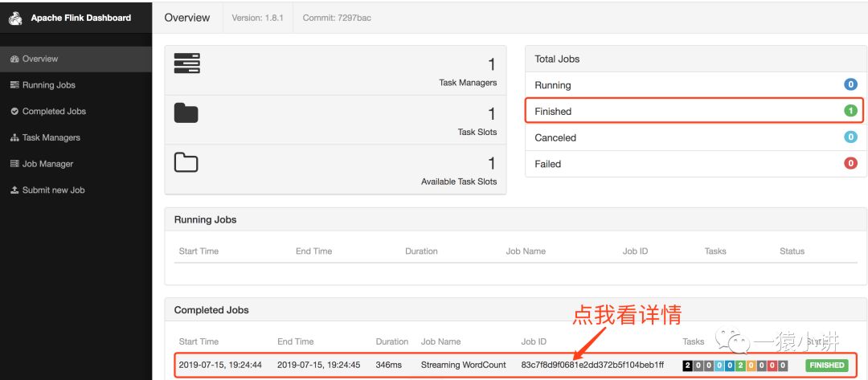Click the Running jobs count badge
Image resolution: width=868 pixels, height=380 pixels.
pos(850,84)
